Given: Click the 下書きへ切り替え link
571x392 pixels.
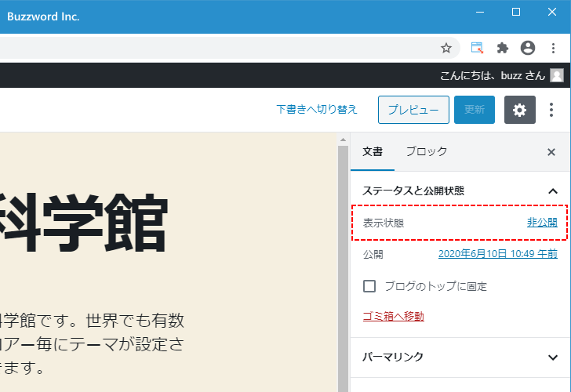Looking at the screenshot, I should pos(317,109).
